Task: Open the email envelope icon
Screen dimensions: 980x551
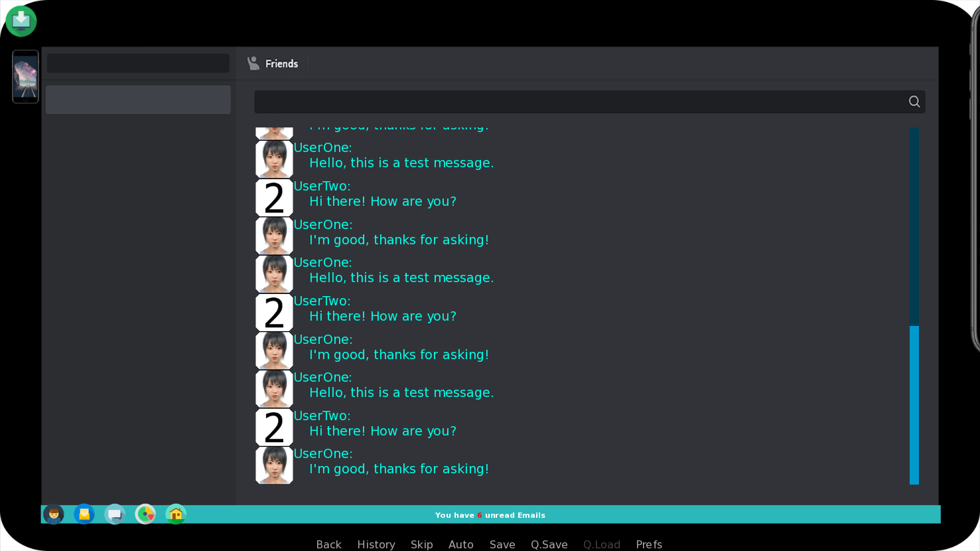Action: pyautogui.click(x=84, y=514)
